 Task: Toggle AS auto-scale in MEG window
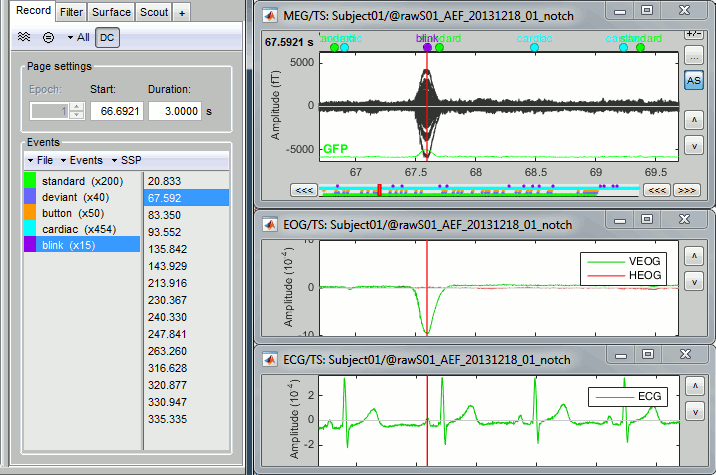click(x=693, y=80)
